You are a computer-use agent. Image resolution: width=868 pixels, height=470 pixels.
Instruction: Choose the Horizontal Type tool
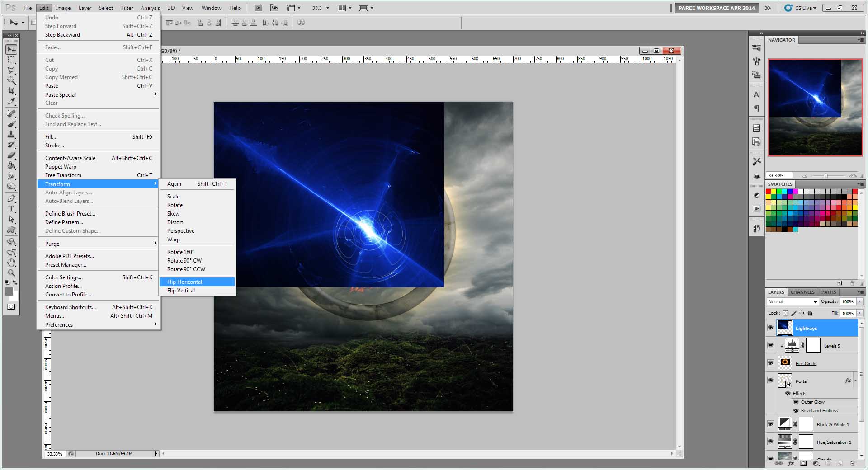click(x=11, y=209)
